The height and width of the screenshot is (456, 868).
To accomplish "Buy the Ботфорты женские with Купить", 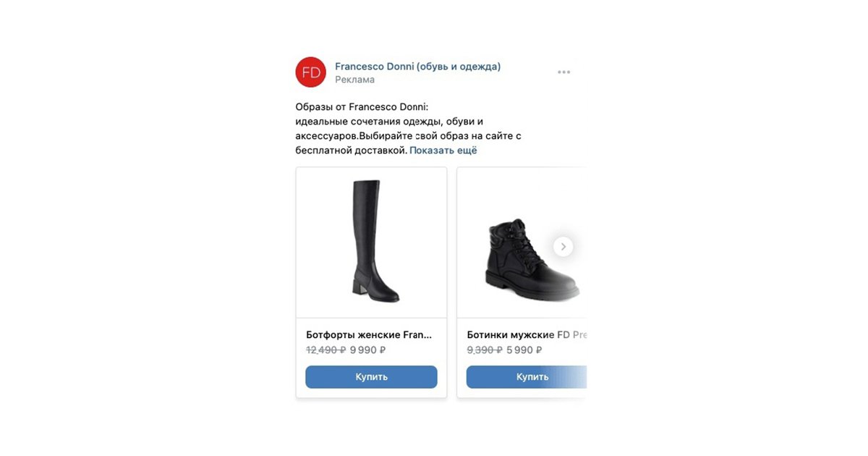I will point(372,377).
